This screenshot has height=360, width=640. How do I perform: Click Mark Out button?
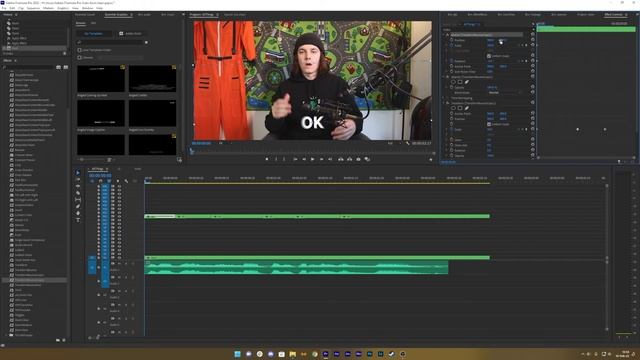(284, 159)
